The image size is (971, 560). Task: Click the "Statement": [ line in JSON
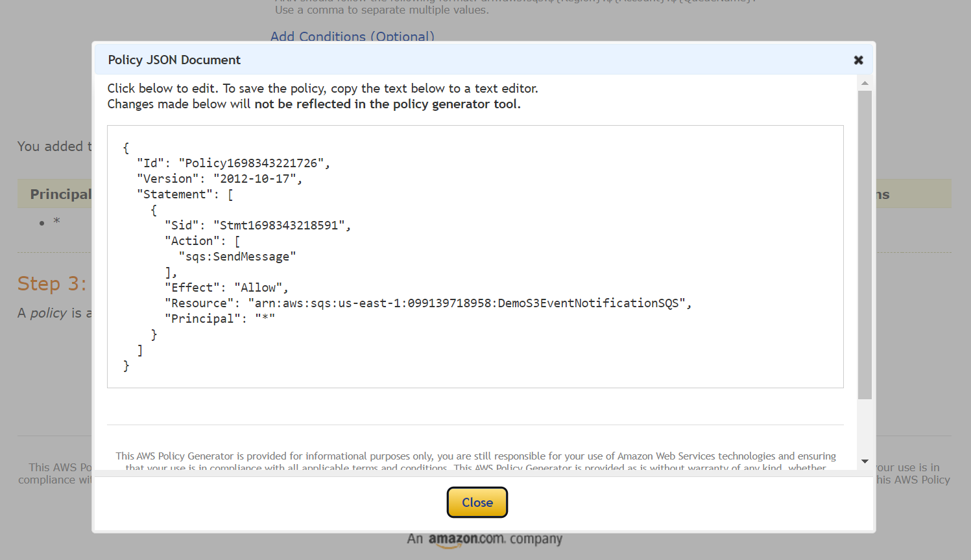click(x=185, y=194)
